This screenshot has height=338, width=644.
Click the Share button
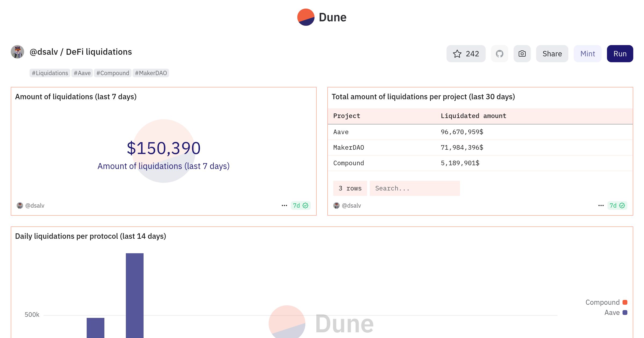[x=552, y=54]
